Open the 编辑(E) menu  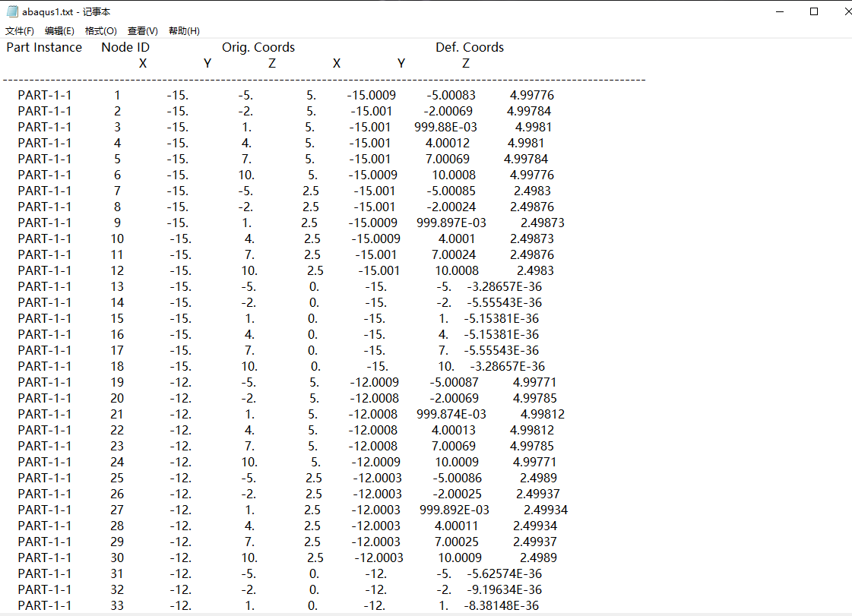point(59,31)
